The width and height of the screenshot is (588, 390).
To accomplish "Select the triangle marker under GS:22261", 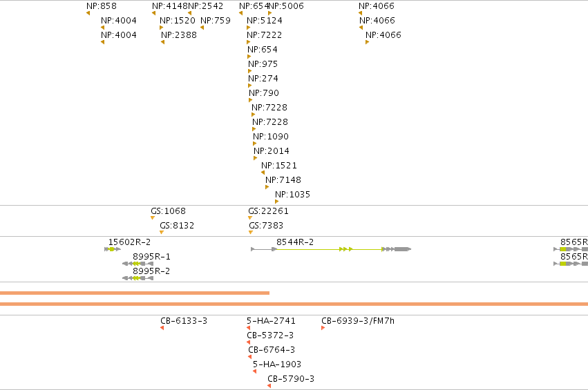I will pos(250,218).
